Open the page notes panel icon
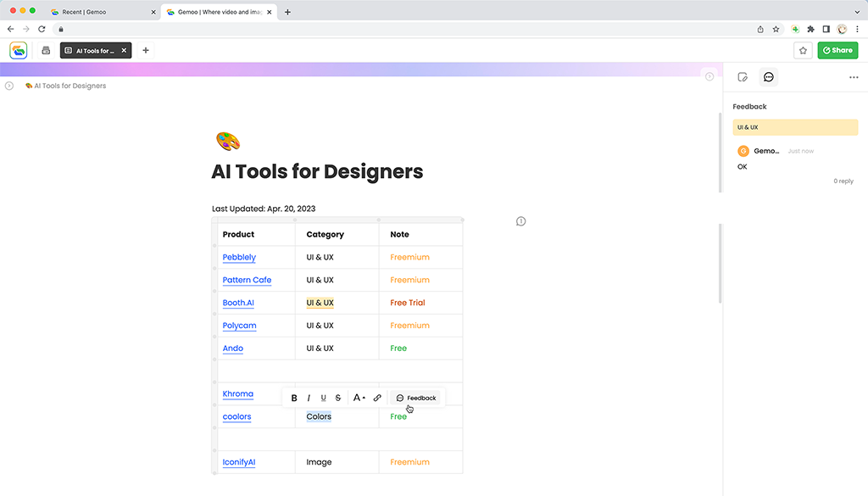 743,77
